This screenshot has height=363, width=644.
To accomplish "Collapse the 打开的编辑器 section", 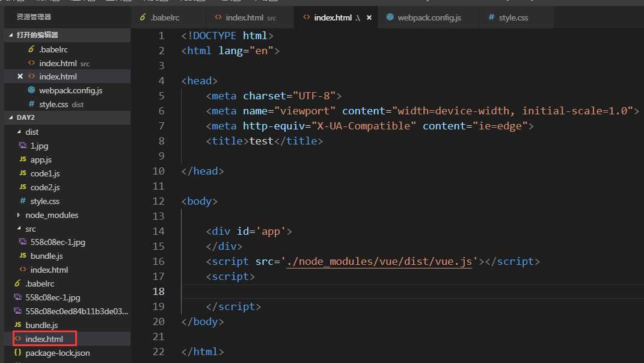I will click(x=11, y=36).
